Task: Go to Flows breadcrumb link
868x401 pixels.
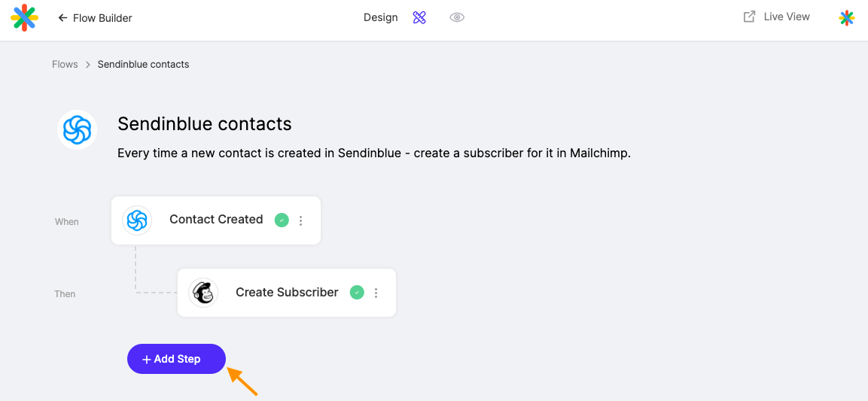Action: pyautogui.click(x=65, y=64)
